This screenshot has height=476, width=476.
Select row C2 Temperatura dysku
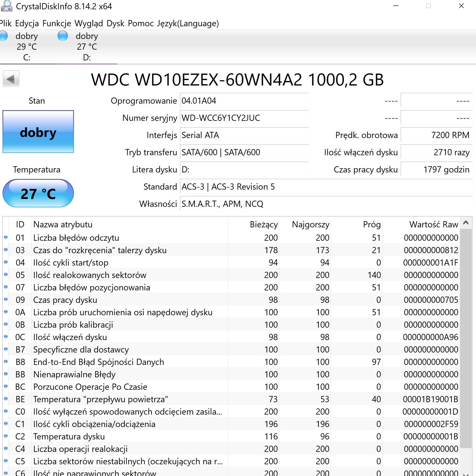231,436
